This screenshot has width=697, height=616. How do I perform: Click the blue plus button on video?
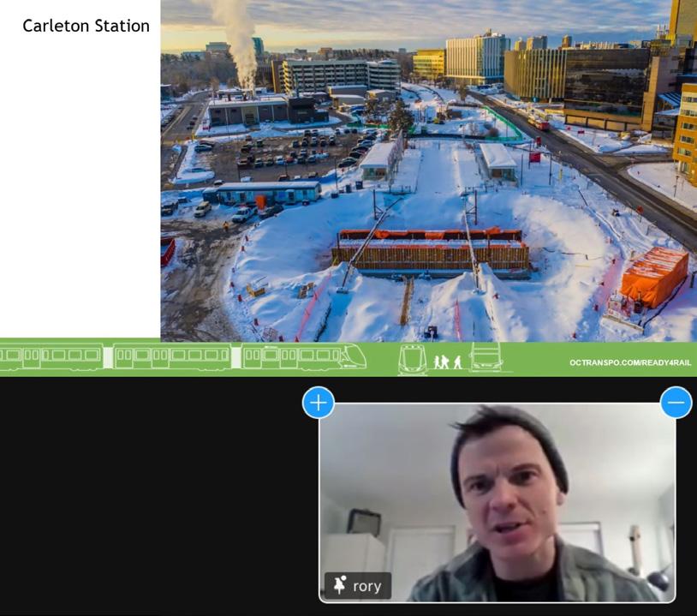[x=319, y=403]
